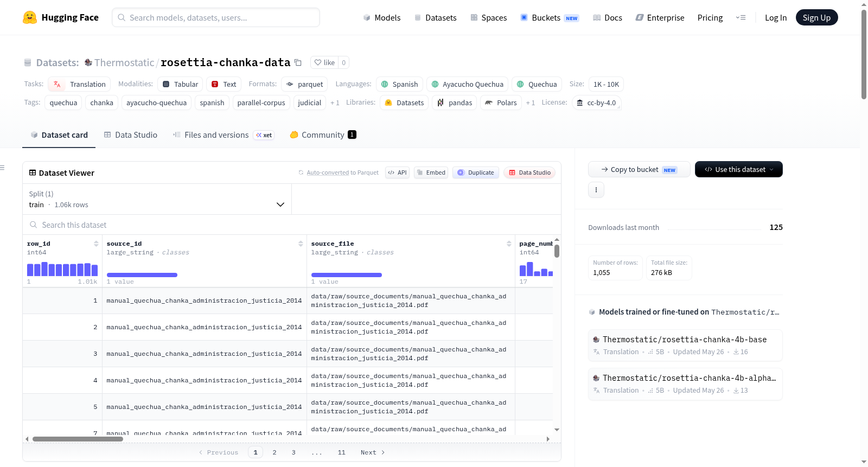
Task: Click the Hugging Face logo icon
Action: 30,17
